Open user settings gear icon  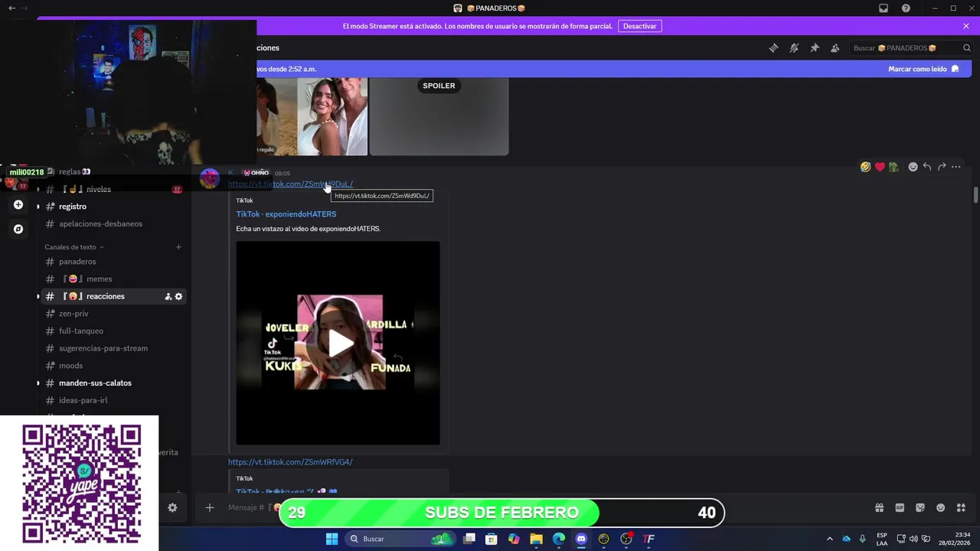pos(172,507)
